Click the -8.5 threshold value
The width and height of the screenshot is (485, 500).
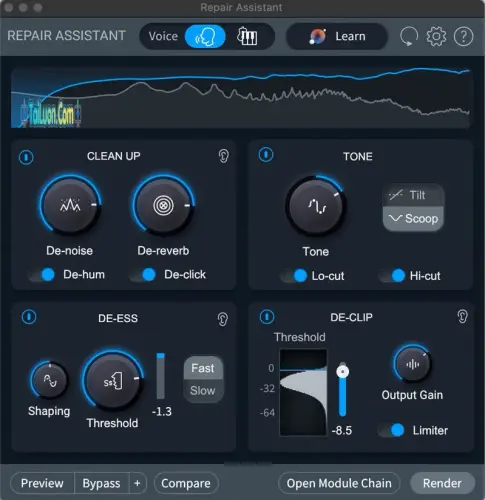click(342, 430)
